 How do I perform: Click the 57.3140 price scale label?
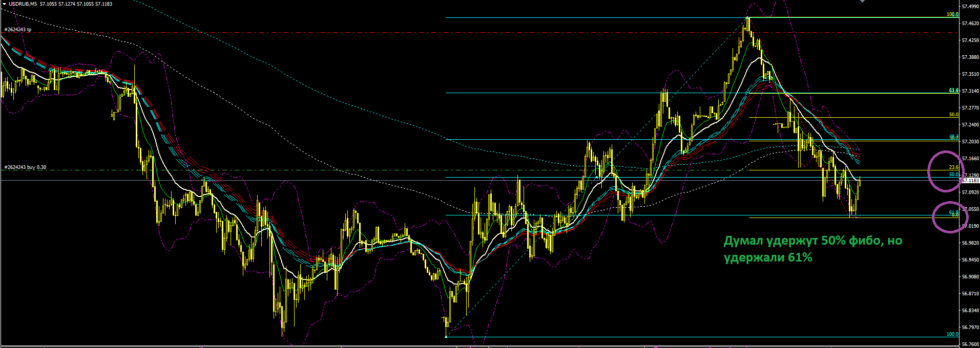[970, 91]
